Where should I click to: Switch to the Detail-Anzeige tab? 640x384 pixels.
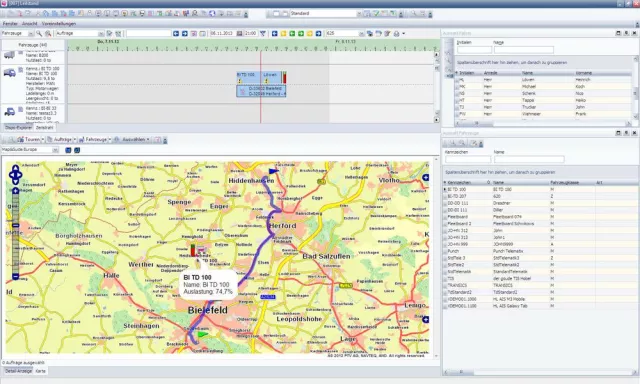18,371
